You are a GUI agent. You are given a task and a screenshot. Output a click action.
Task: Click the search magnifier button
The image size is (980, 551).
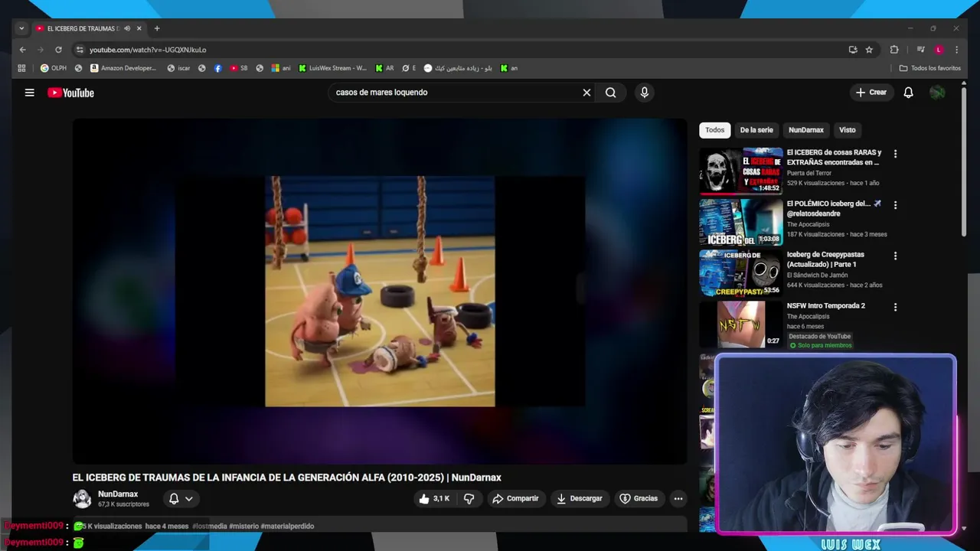[x=610, y=93]
